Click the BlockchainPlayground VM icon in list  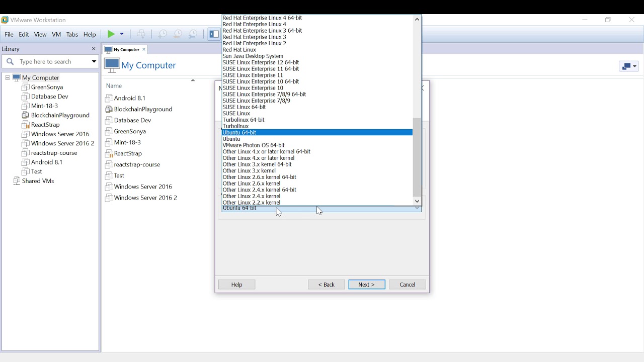[x=109, y=110]
